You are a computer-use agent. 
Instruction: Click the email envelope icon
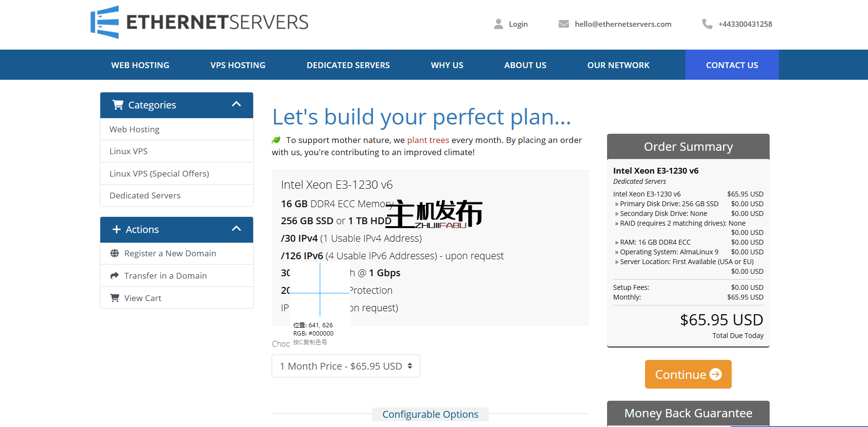[x=564, y=24]
